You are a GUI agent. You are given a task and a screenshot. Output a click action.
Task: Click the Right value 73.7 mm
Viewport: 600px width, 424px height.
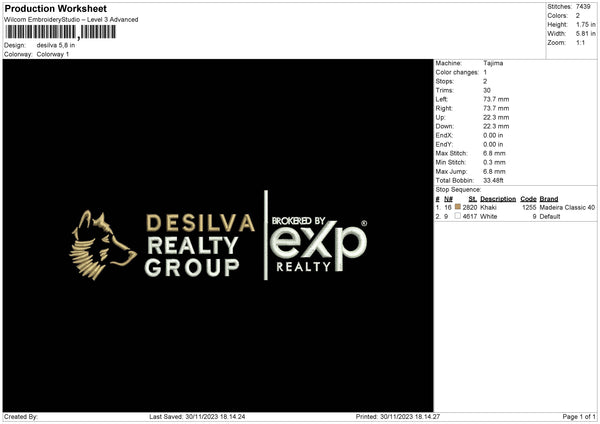click(x=496, y=108)
